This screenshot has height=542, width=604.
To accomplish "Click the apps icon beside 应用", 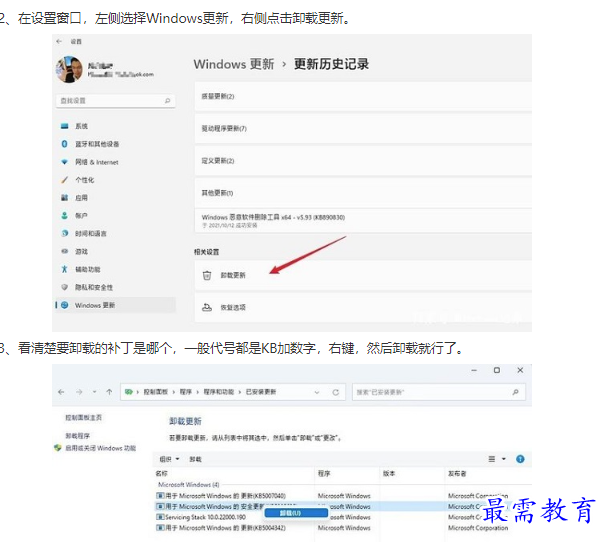I will click(64, 198).
